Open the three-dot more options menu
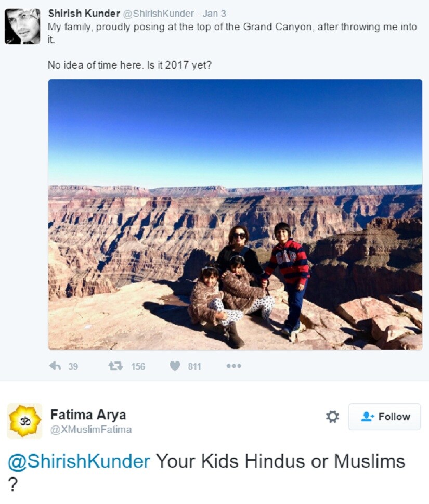Image resolution: width=429 pixels, height=504 pixels. tap(233, 366)
